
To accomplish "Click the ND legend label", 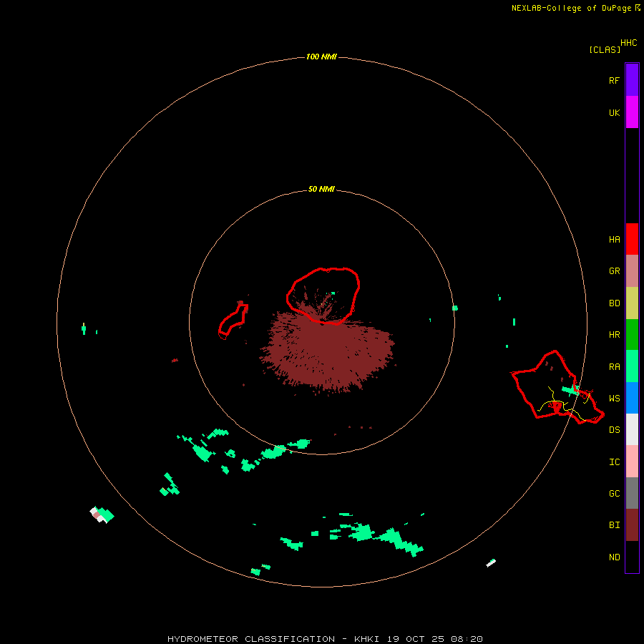I will (x=614, y=557).
